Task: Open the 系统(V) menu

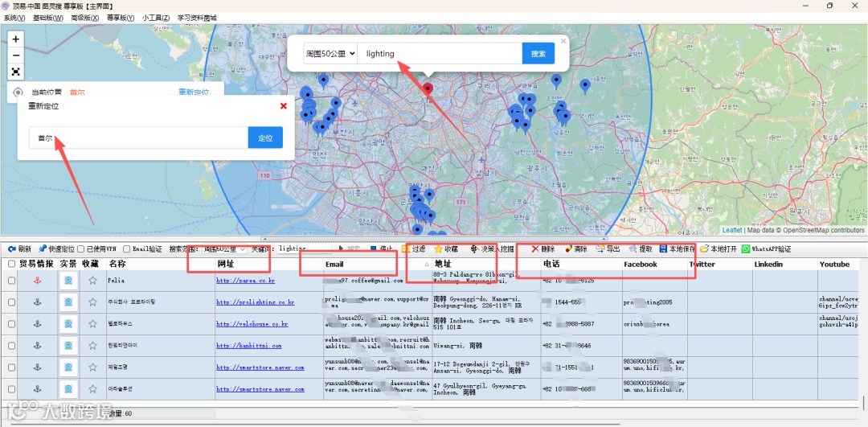Action: point(14,18)
